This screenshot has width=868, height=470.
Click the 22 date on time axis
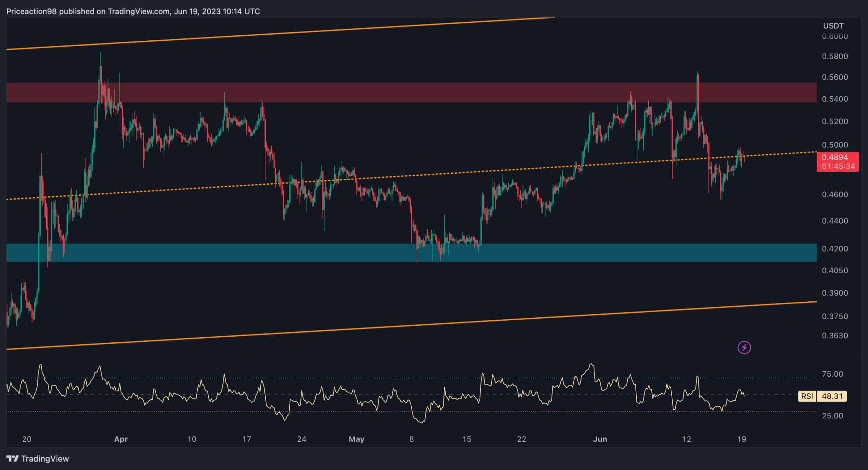point(521,439)
